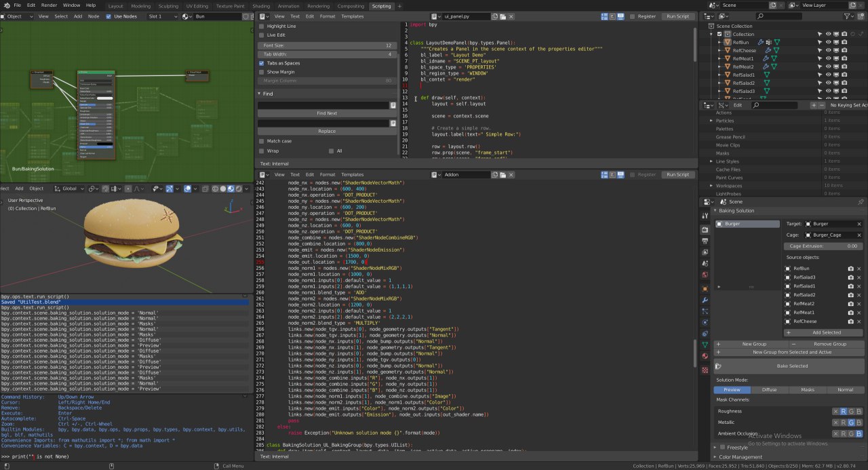Viewport: 868px width, 470px height.
Task: Open the Material properties tab icon
Action: pyautogui.click(x=705, y=356)
